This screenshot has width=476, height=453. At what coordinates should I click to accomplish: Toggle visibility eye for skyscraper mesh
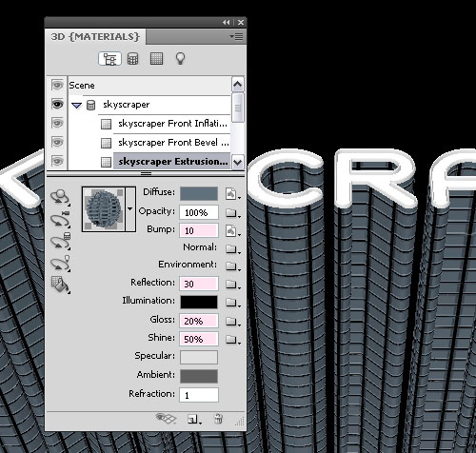point(57,104)
